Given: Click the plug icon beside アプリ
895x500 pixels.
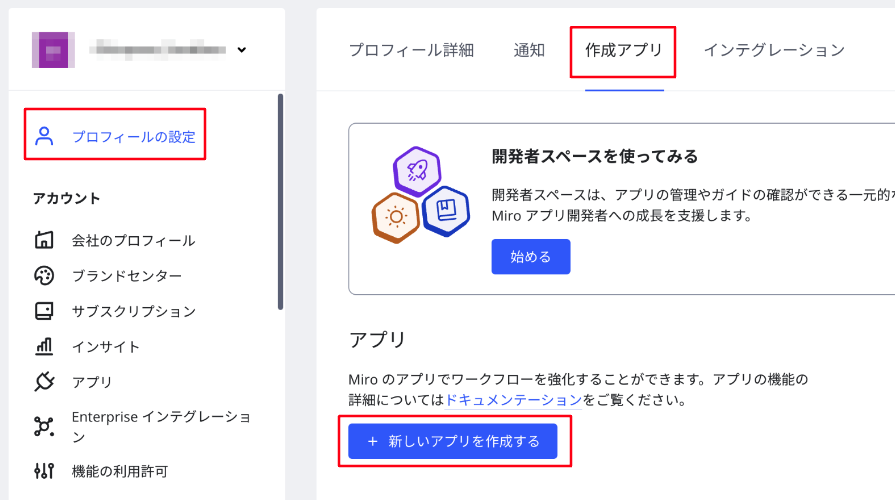Looking at the screenshot, I should (x=44, y=381).
